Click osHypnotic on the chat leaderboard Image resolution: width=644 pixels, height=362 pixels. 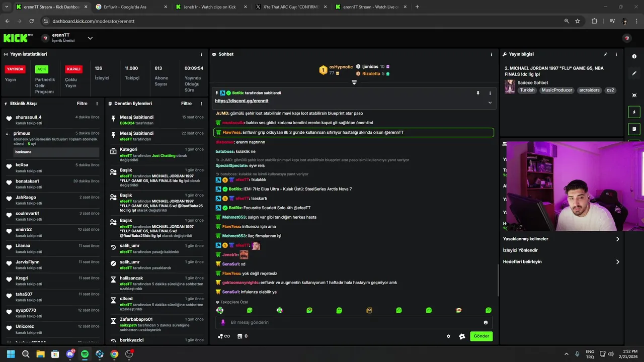pos(341,67)
